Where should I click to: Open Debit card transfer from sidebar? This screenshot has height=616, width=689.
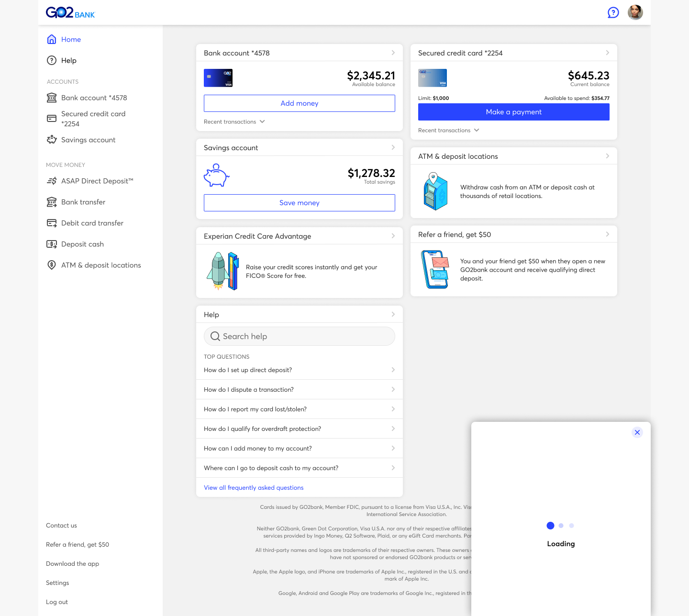tap(92, 223)
